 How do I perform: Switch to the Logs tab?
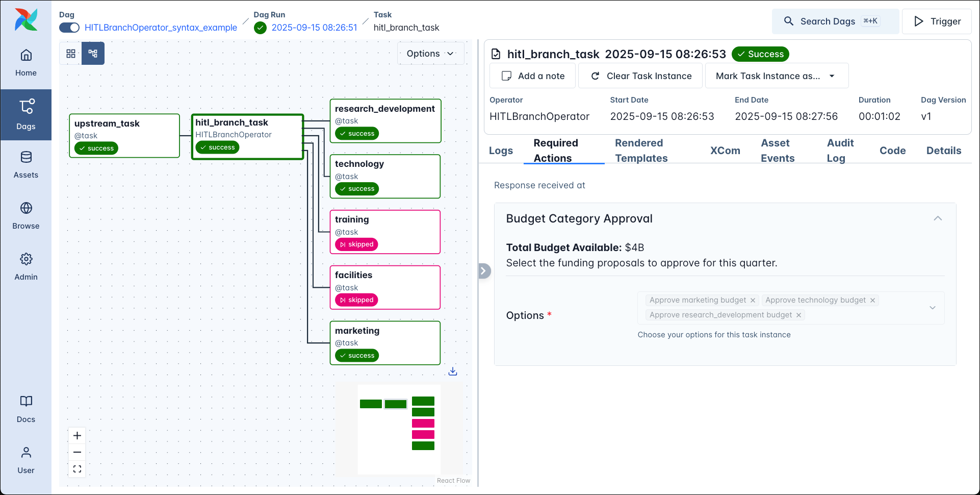(x=500, y=151)
